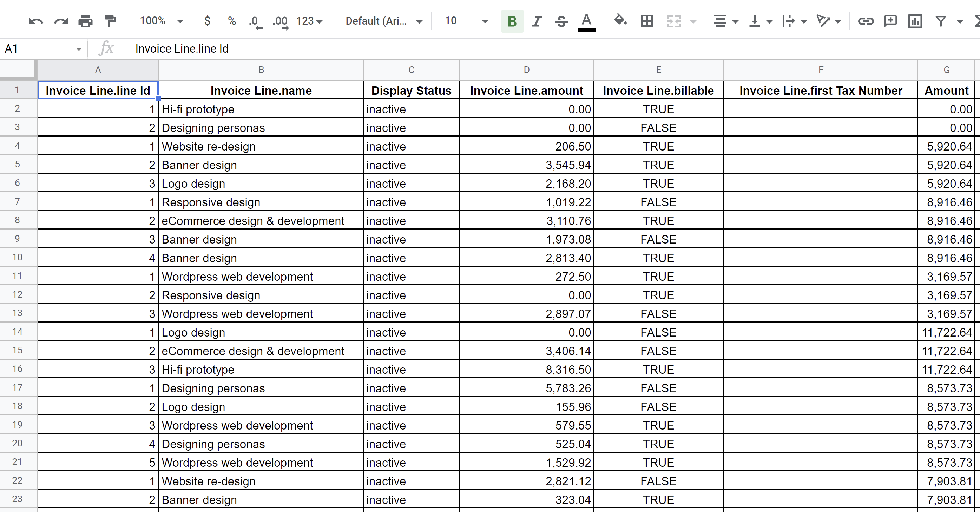Select column F header
Viewport: 980px width, 512px height.
tap(821, 69)
